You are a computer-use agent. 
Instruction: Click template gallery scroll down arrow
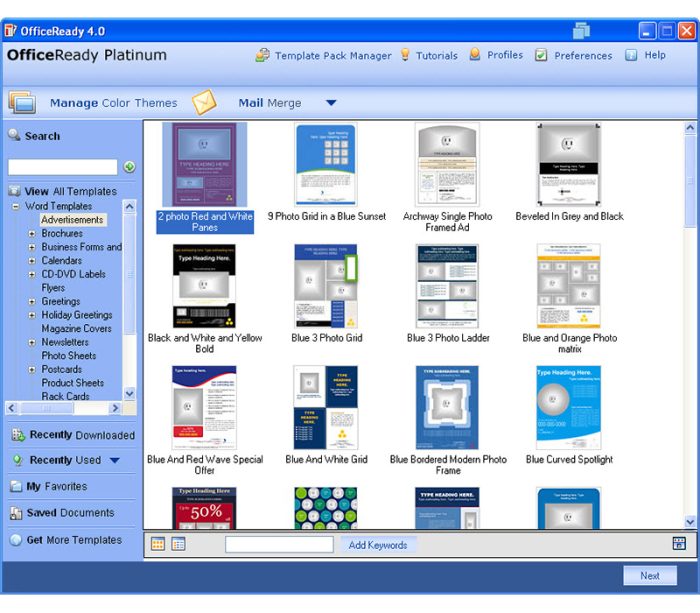tap(690, 521)
